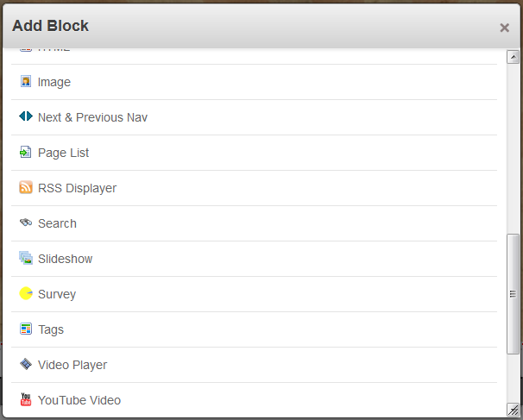Select the Survey block option
Image resolution: width=523 pixels, height=420 pixels.
tap(57, 295)
